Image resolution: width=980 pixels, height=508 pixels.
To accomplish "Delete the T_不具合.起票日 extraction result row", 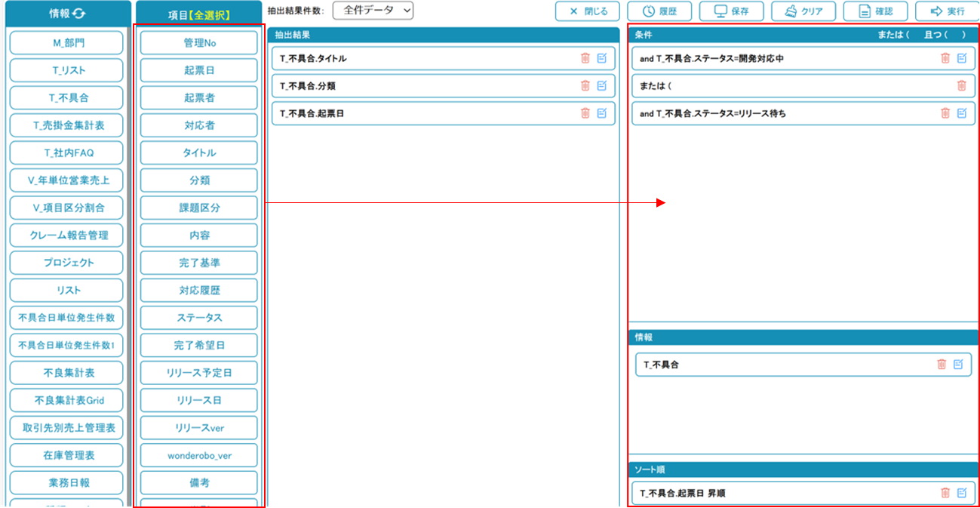I will point(585,113).
